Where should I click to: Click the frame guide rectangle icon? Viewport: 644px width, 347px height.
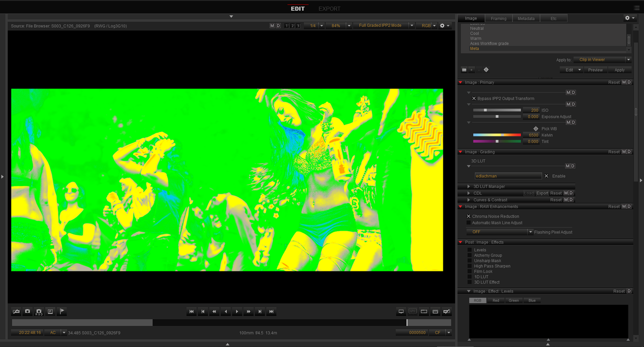click(x=424, y=312)
